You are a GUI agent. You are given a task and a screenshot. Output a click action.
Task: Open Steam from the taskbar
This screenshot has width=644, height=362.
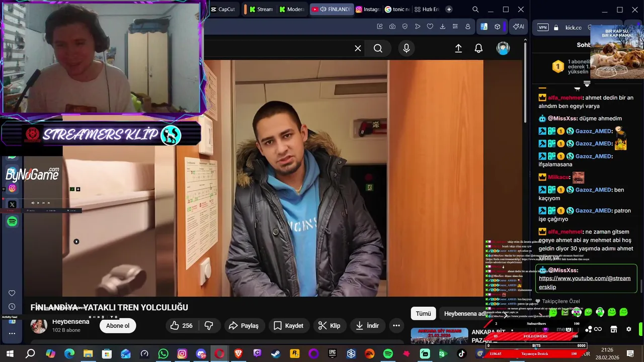[x=276, y=354]
